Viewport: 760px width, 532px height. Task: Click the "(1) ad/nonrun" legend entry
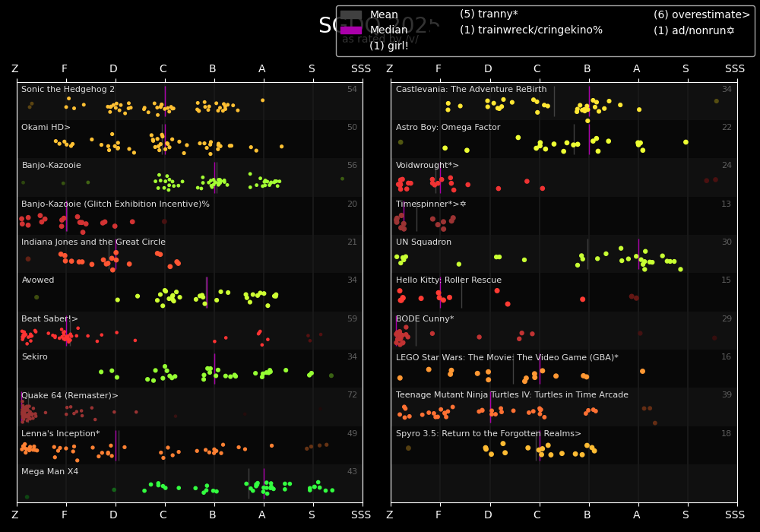[694, 30]
